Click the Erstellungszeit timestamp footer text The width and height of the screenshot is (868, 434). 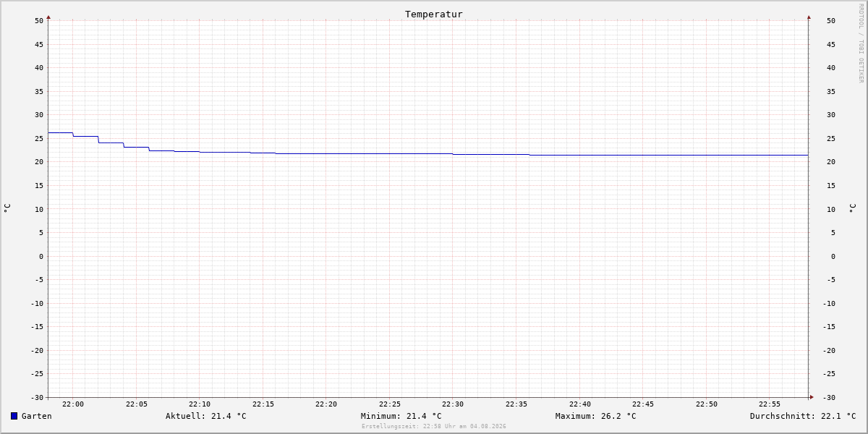434,427
